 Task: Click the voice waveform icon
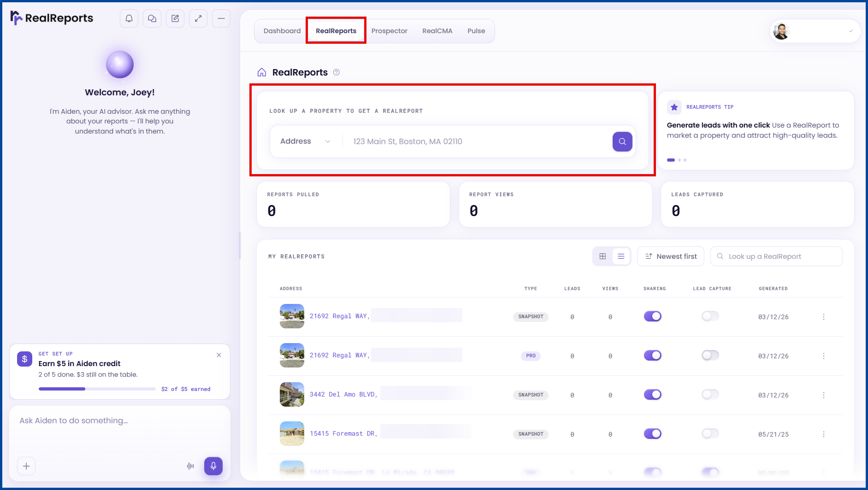point(190,466)
